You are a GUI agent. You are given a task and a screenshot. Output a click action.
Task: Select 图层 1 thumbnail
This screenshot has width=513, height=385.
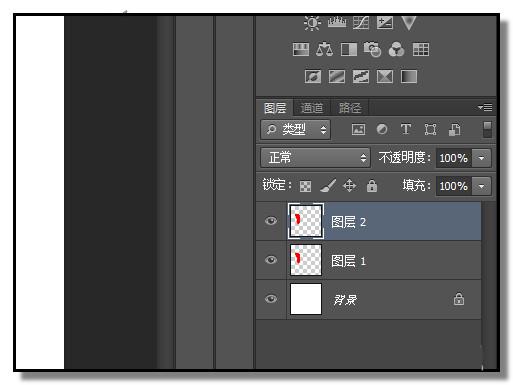click(306, 260)
